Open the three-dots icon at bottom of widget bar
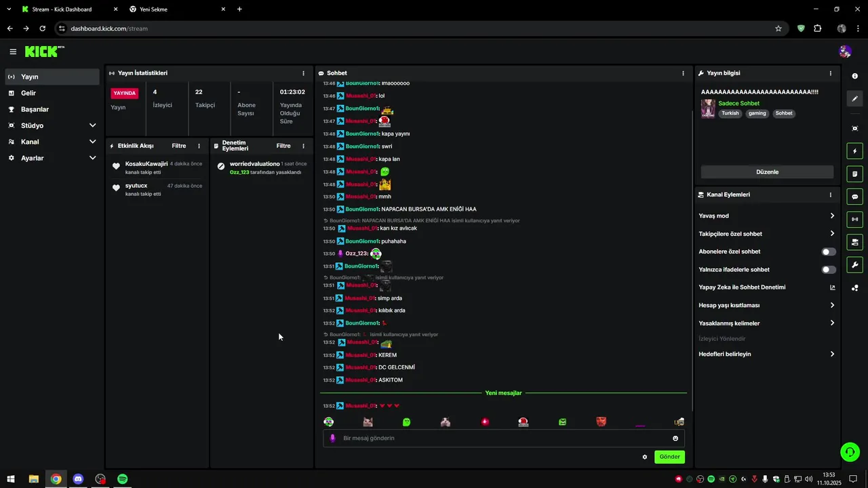The height and width of the screenshot is (488, 868). click(854, 288)
